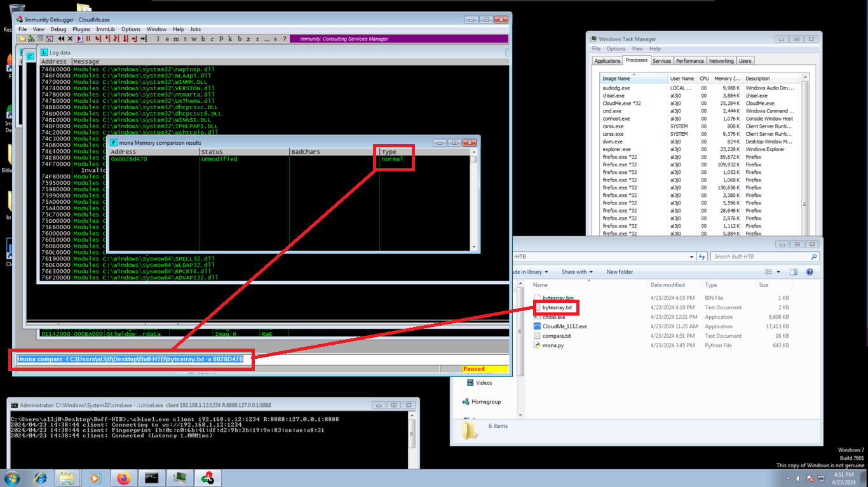Open the Jobs menu
Viewport: 868px width, 487px height.
(x=196, y=29)
